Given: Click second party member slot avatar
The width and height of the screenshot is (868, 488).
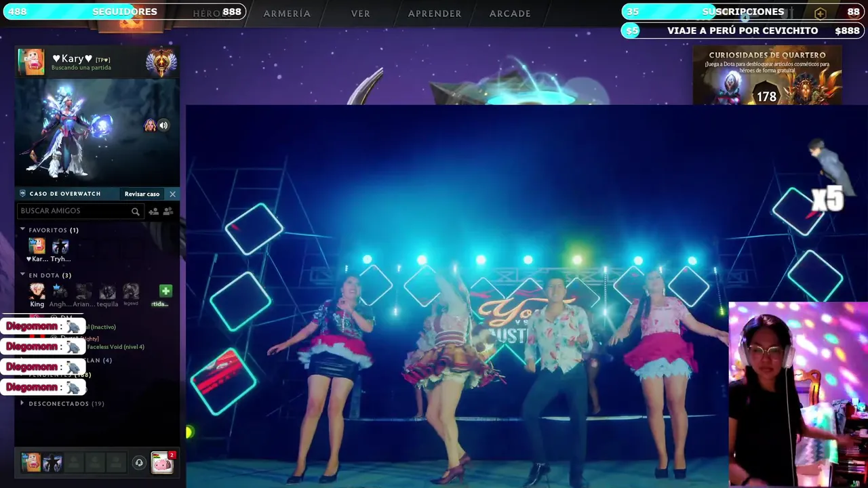Looking at the screenshot, I should pyautogui.click(x=52, y=462).
